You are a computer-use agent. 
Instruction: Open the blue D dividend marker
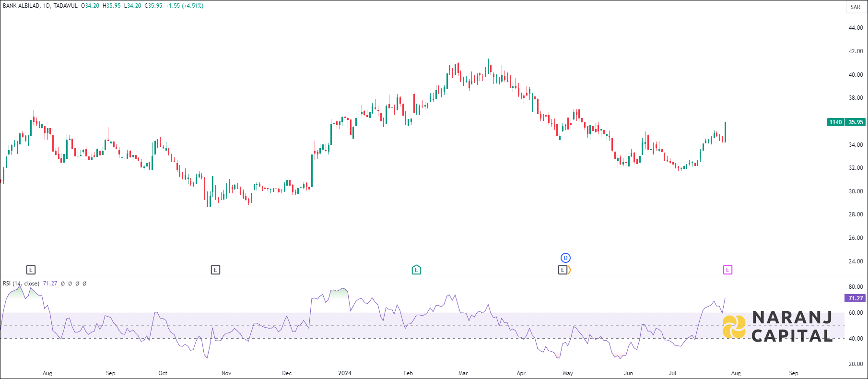[566, 258]
